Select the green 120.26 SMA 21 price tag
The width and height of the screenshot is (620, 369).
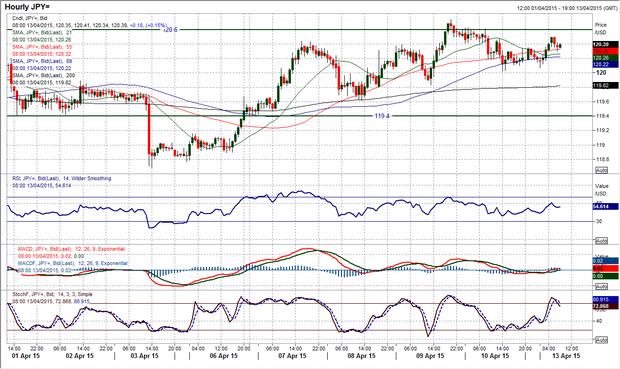tap(605, 58)
